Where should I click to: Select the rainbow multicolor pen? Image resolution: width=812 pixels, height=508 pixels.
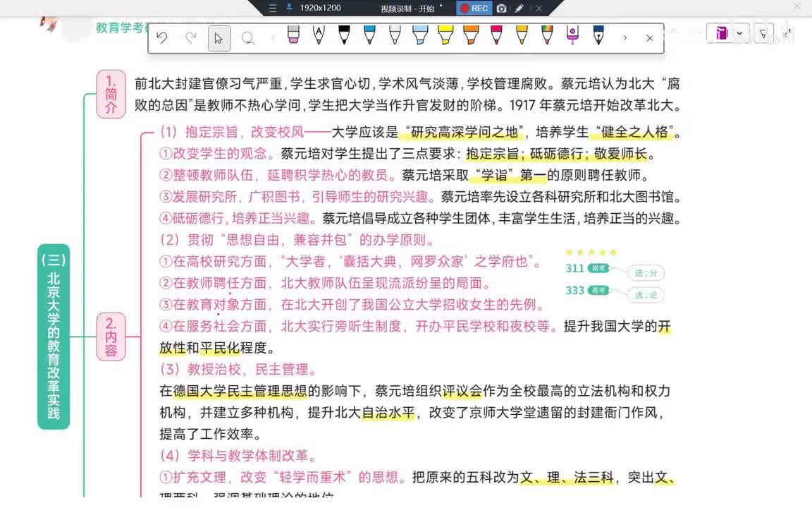pyautogui.click(x=547, y=35)
